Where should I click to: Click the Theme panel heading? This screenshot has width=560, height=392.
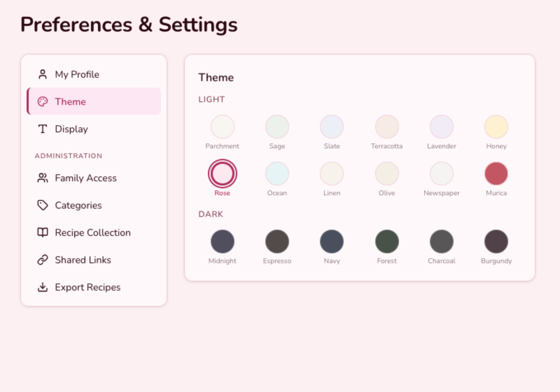point(216,77)
